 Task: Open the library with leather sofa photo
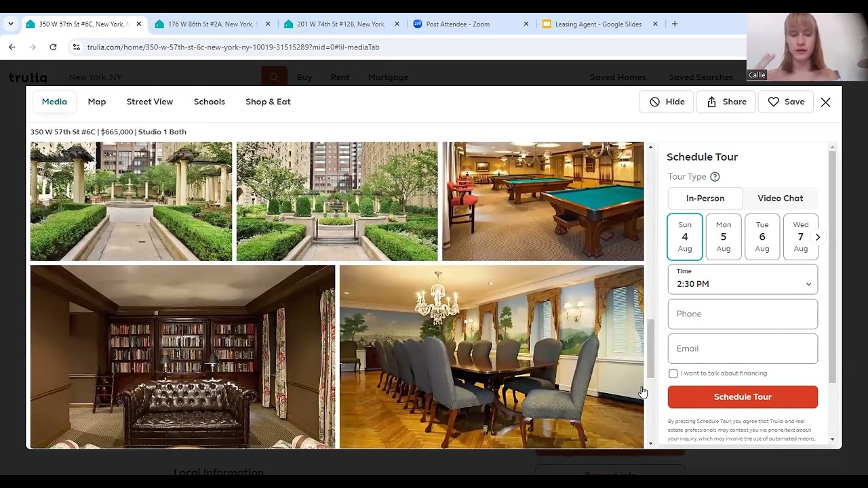pos(182,357)
